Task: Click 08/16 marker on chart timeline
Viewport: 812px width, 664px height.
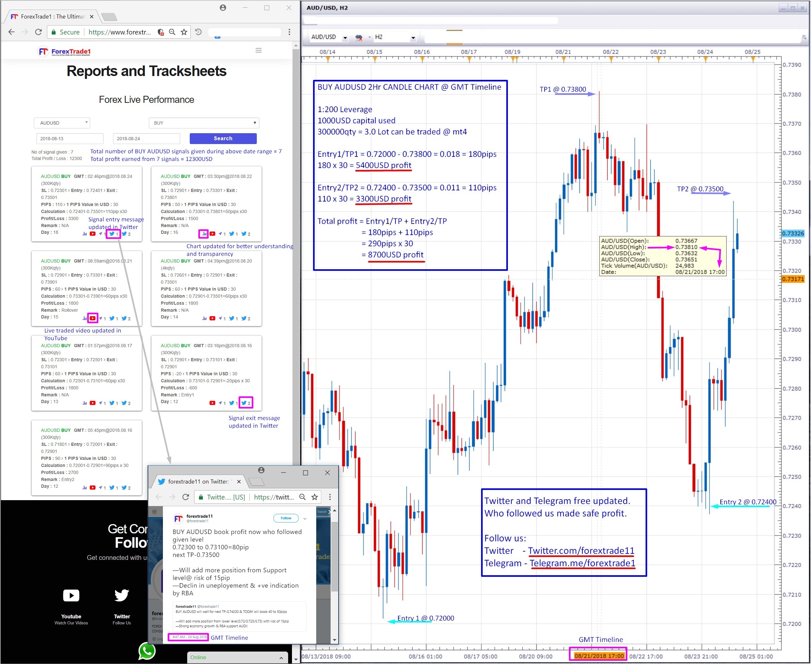Action: tap(423, 59)
